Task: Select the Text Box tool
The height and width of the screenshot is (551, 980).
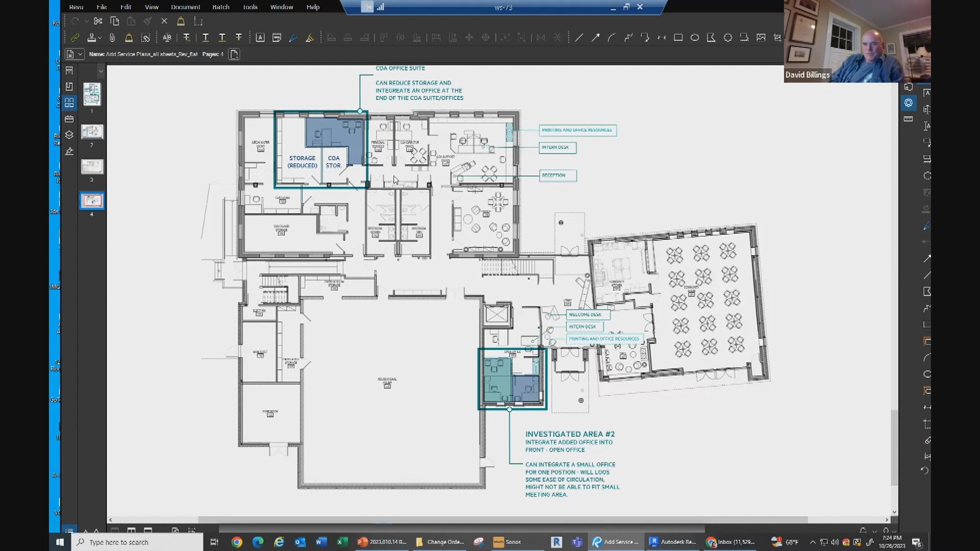Action: pos(260,37)
